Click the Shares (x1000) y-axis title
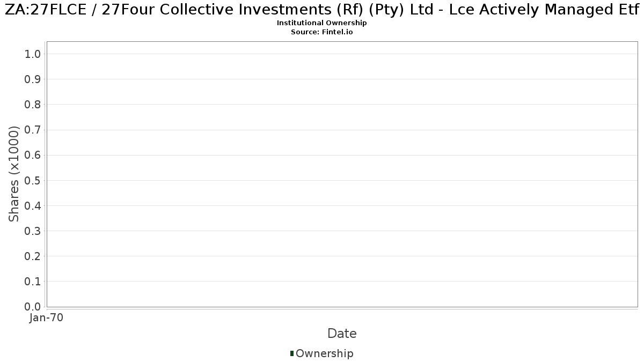The height and width of the screenshot is (362, 644). click(14, 174)
